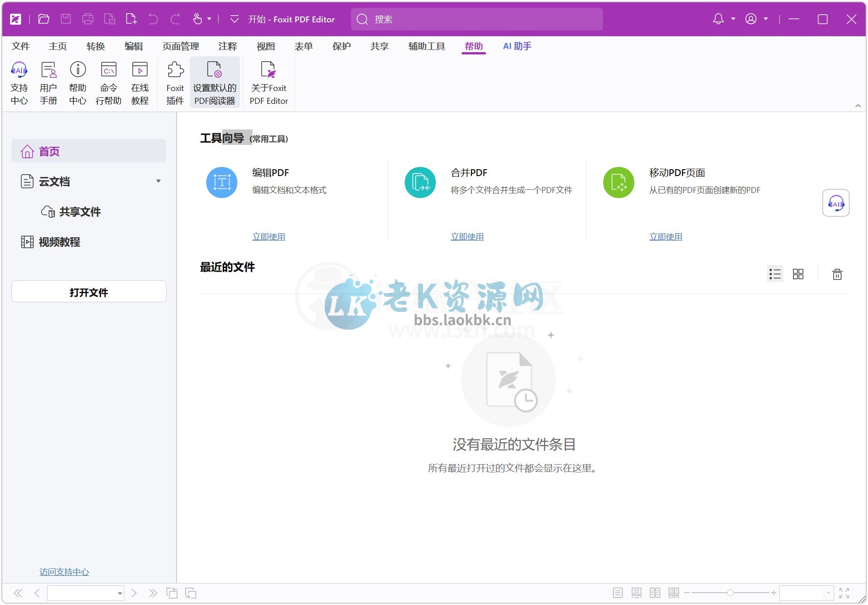Open the hand tool dropdown arrow
The image size is (868, 605).
[x=209, y=19]
